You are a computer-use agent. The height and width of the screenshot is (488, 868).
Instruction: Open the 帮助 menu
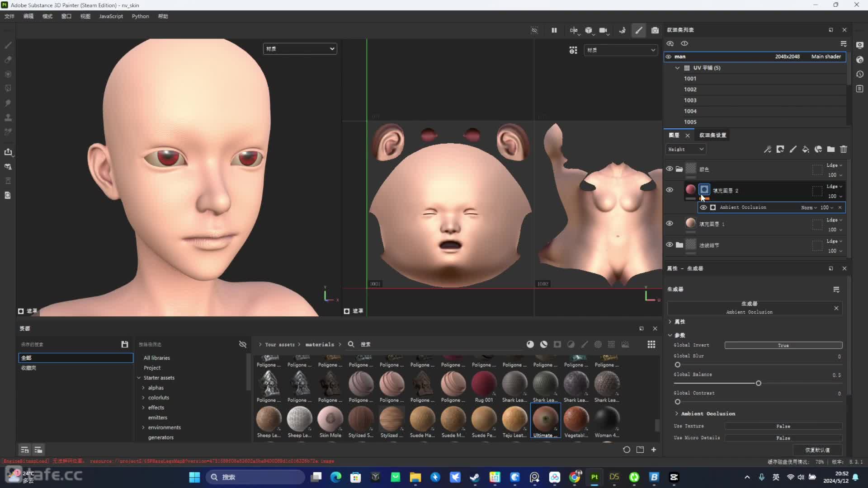(163, 16)
